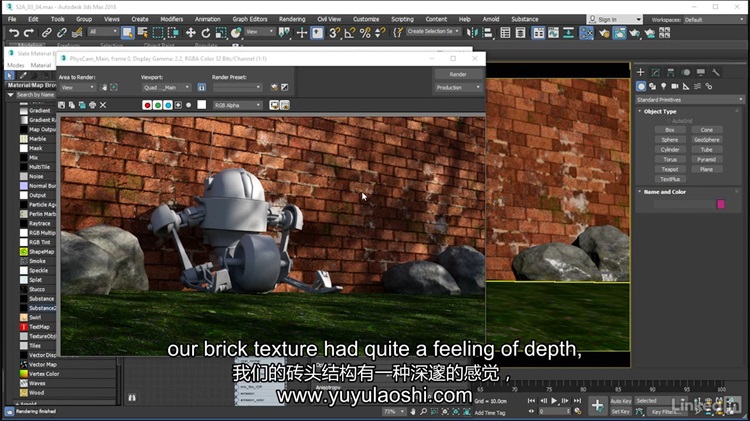Click the Render button in frame window
Viewport: 750px width, 421px height.
click(x=458, y=74)
